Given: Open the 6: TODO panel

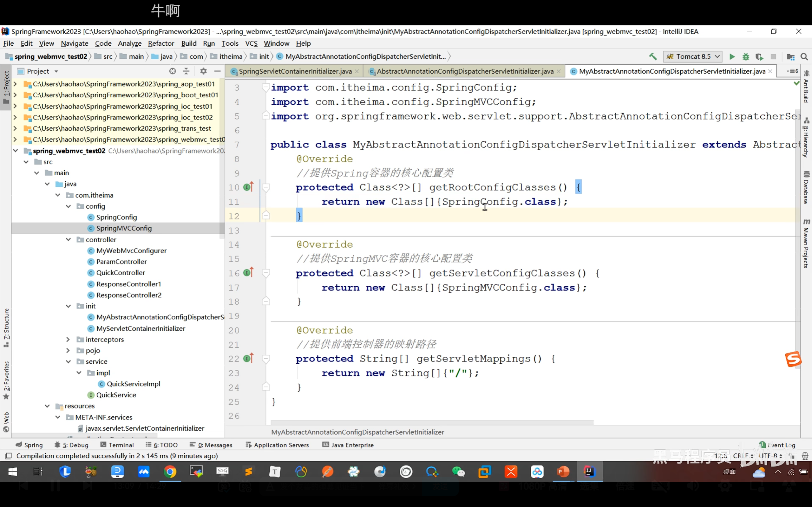Looking at the screenshot, I should tap(162, 445).
